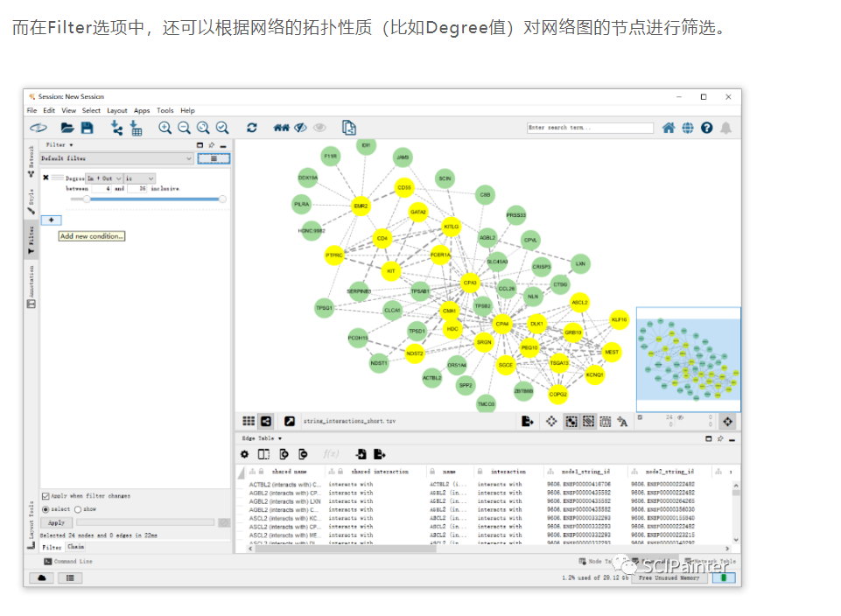Import table from file icon

(x=137, y=128)
